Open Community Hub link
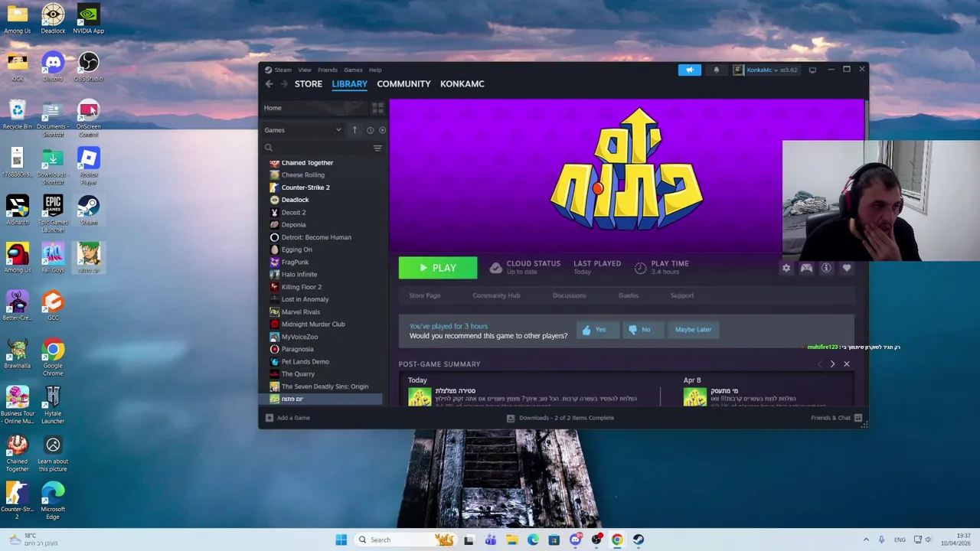The image size is (980, 551). [496, 295]
